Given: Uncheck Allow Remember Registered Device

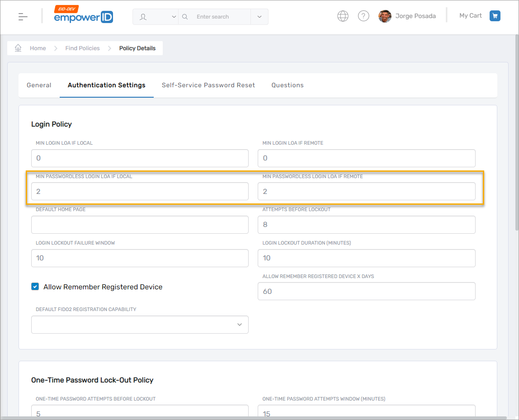Looking at the screenshot, I should (35, 287).
